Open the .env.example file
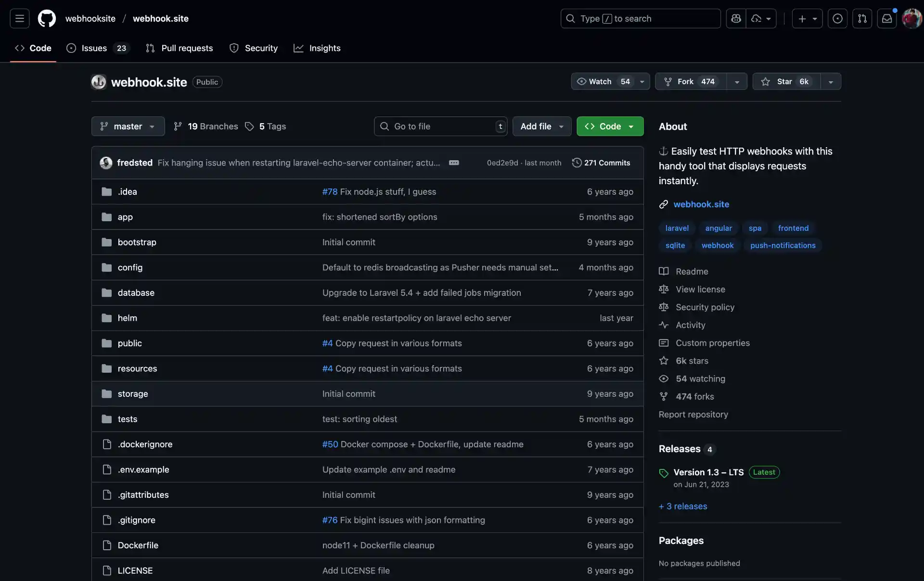 tap(143, 469)
